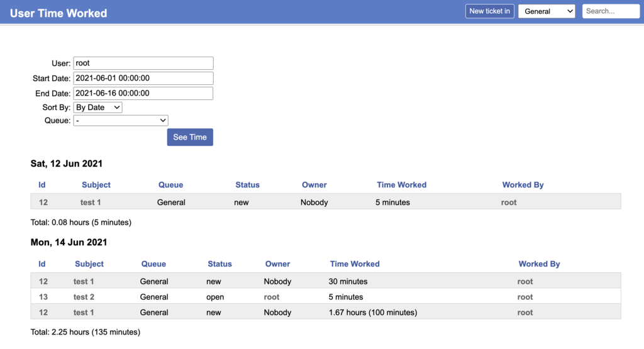Click root Worked By in 30 minutes row
The height and width of the screenshot is (349, 644).
click(x=525, y=281)
